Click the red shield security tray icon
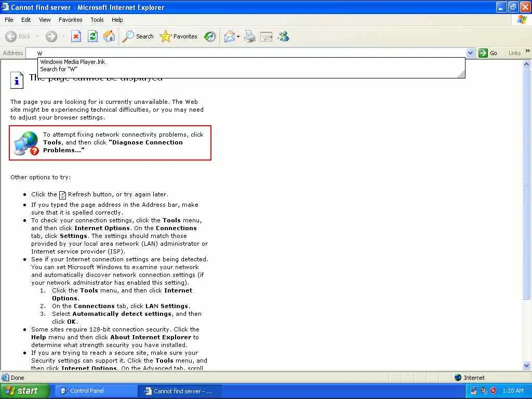This screenshot has width=532, height=399. [494, 391]
